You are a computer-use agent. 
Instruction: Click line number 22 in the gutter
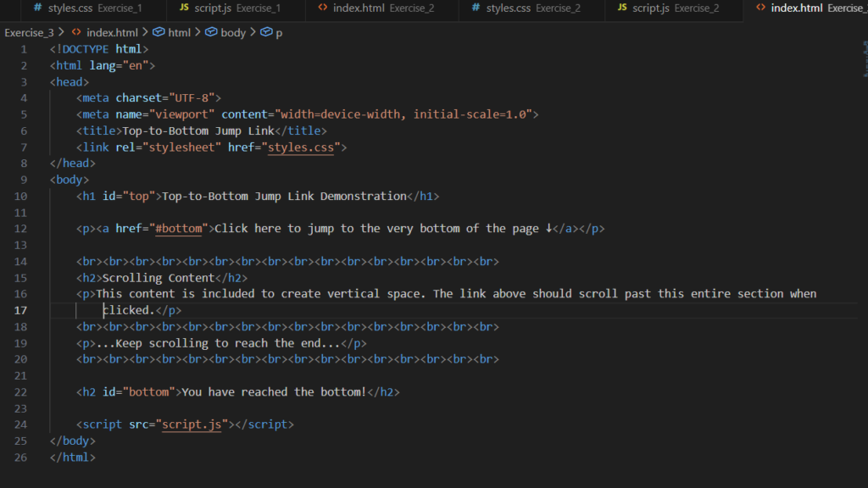[21, 392]
